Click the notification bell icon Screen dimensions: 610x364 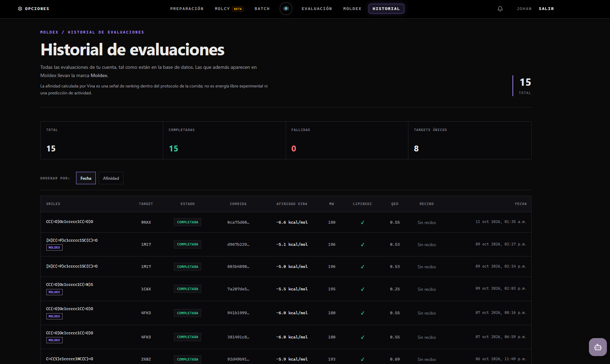coord(500,9)
